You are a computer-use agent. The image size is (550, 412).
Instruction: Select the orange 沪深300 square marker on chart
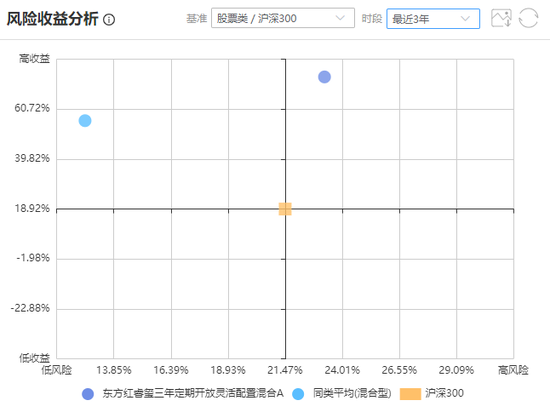click(x=285, y=209)
